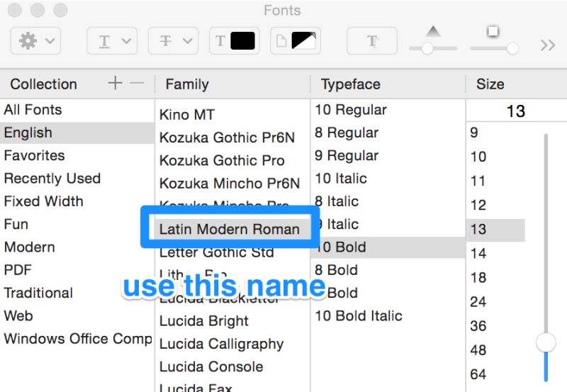
Task: Select the Modern collection
Action: [77, 247]
